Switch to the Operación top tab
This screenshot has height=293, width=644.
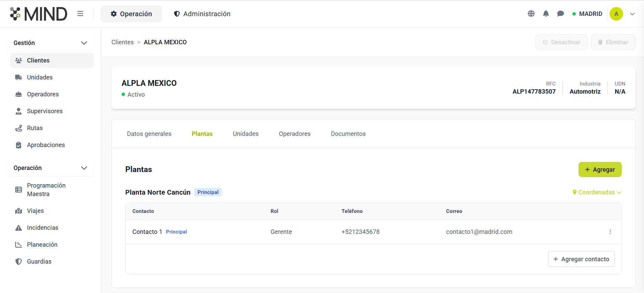(x=131, y=14)
